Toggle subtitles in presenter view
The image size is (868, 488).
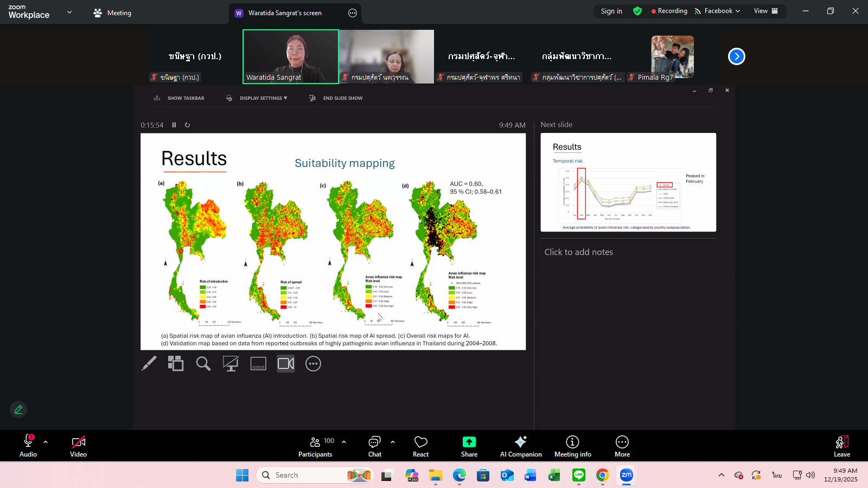tap(258, 364)
